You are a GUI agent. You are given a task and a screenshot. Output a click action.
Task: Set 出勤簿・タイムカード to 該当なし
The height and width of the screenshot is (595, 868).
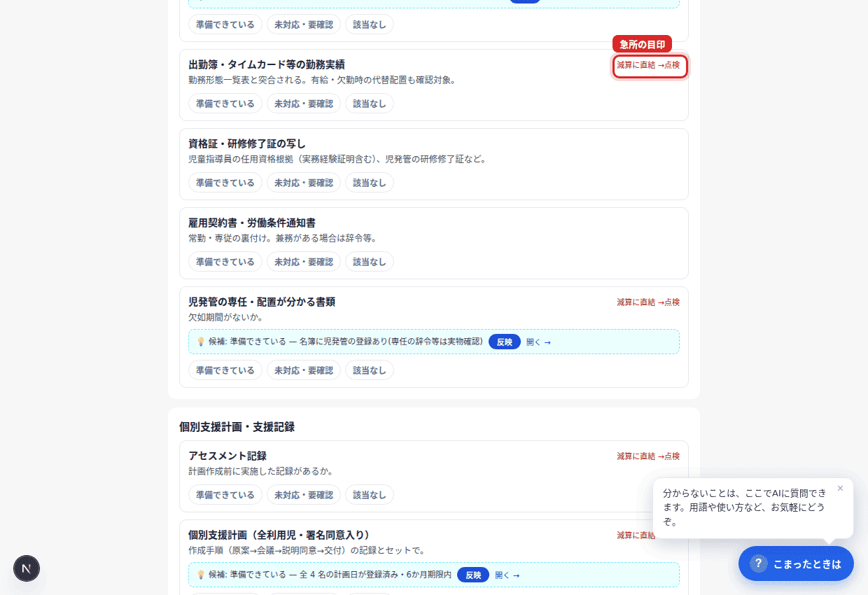pos(370,104)
